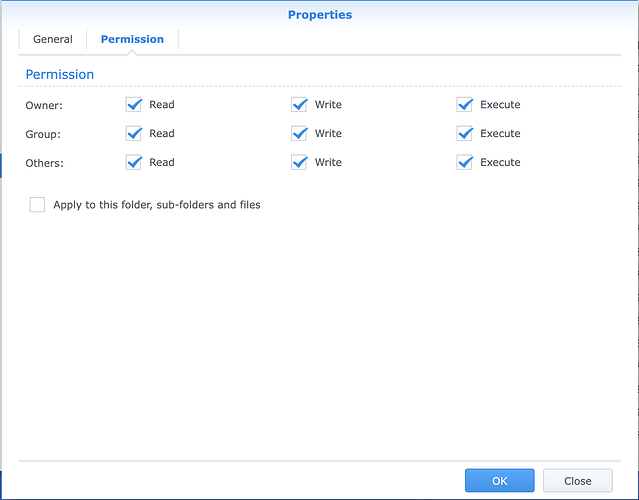The height and width of the screenshot is (500, 639).
Task: Uncheck Owner Write permission
Action: pyautogui.click(x=299, y=105)
